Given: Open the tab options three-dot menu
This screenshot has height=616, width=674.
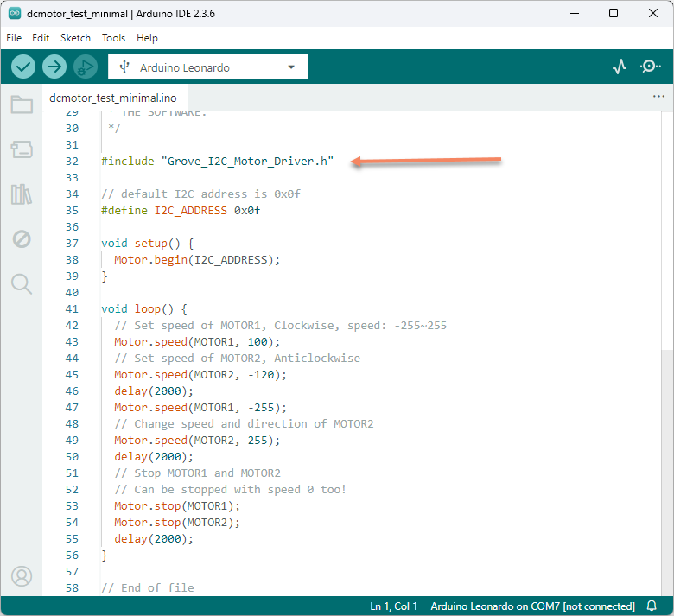Looking at the screenshot, I should click(x=658, y=97).
